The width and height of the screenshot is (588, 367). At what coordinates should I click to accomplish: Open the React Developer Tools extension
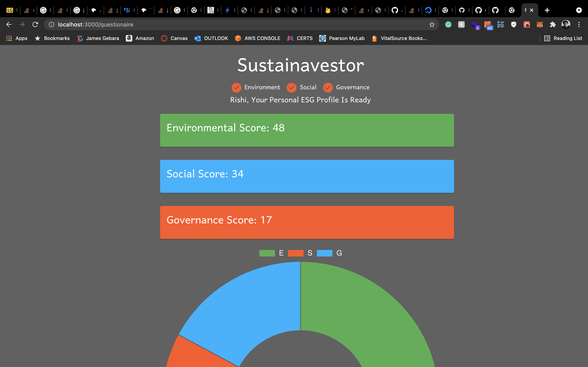tap(527, 24)
